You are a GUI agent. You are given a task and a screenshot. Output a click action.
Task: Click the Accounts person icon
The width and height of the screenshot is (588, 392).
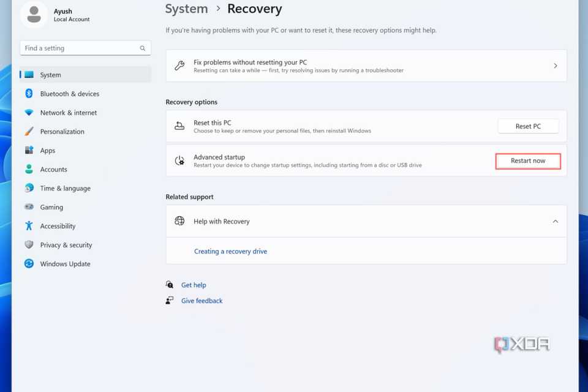click(x=29, y=169)
